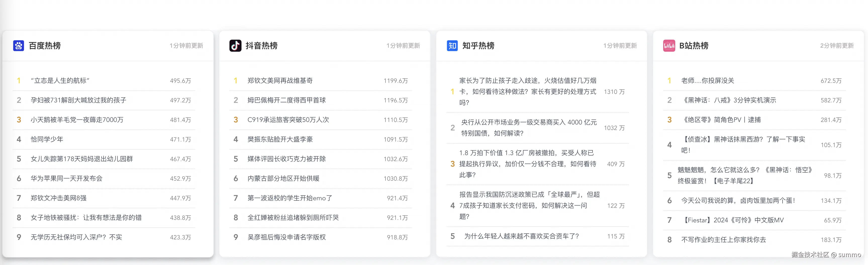Open 女儿失踪第178天妈妈退出幼儿园群
The height and width of the screenshot is (265, 868).
click(81, 159)
